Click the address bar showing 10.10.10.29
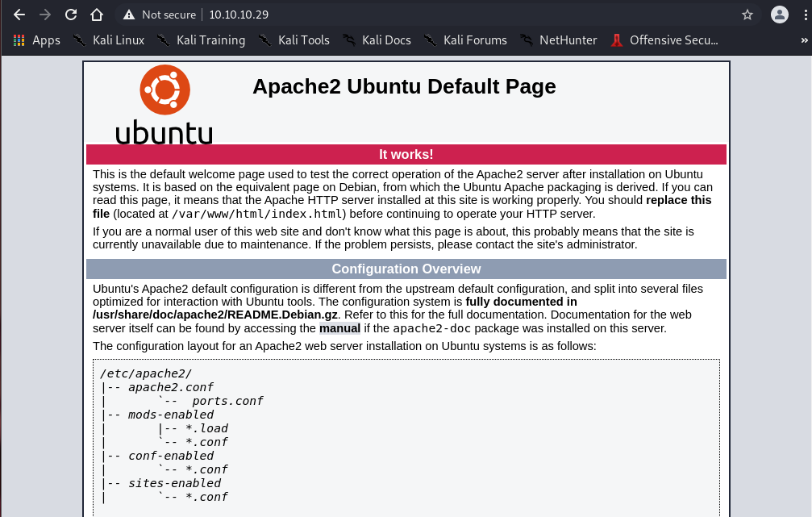This screenshot has height=517, width=812. tap(403, 15)
